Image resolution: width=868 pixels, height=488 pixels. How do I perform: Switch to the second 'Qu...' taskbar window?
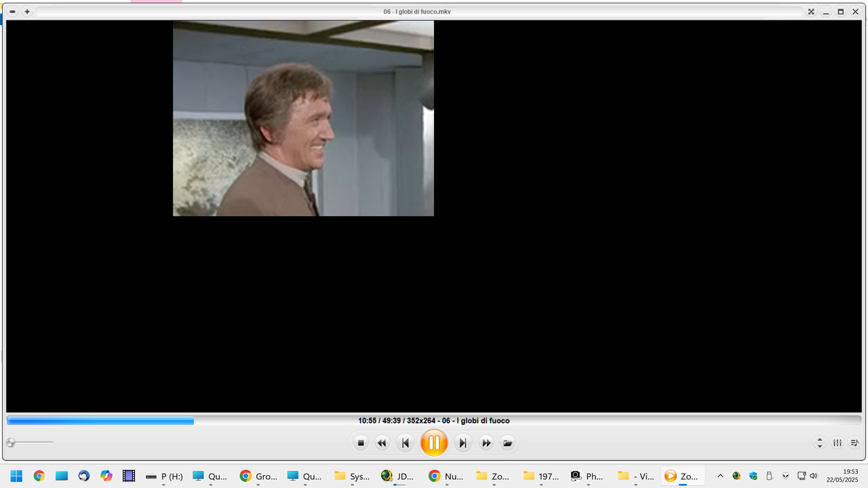tap(304, 476)
